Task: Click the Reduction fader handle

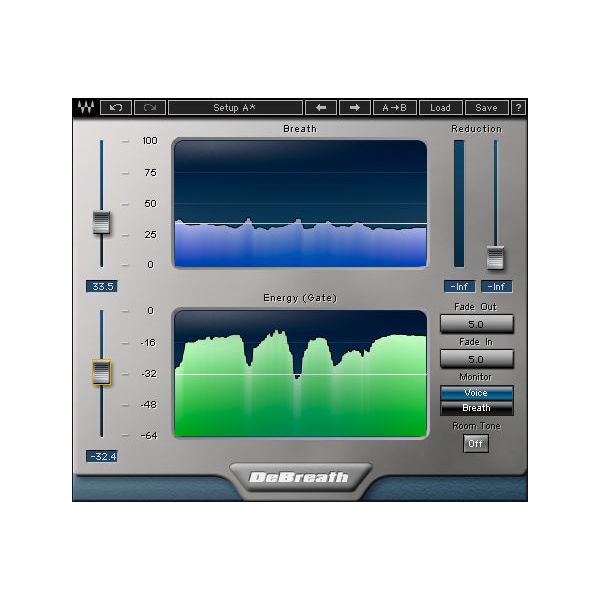Action: [x=495, y=257]
